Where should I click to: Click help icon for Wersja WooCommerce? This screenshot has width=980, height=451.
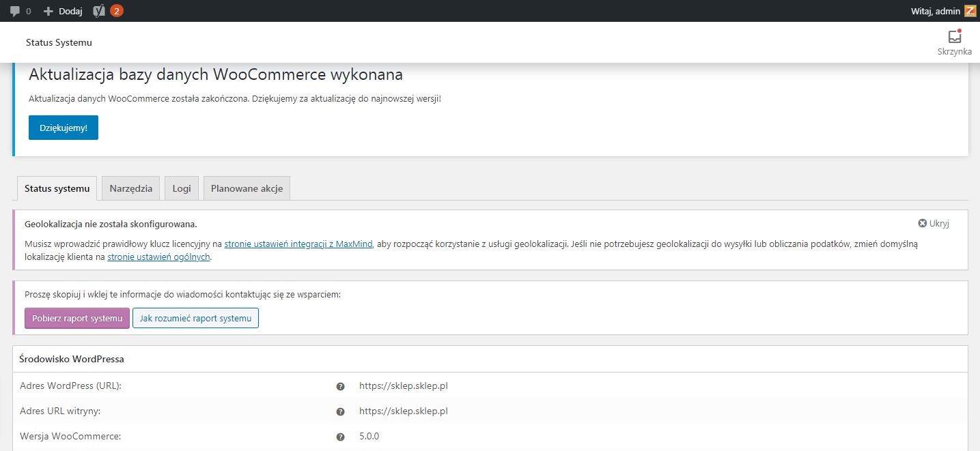(x=340, y=437)
